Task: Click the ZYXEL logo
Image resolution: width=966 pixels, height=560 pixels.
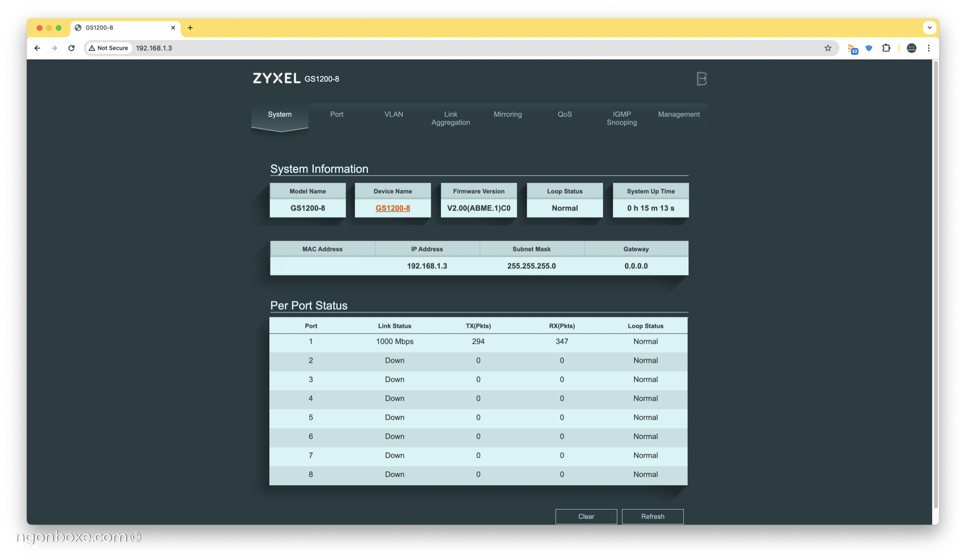Action: pos(276,78)
